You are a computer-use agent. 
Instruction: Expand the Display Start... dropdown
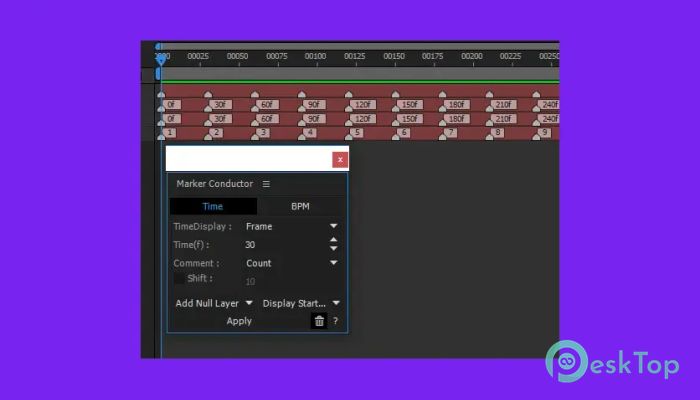pos(301,303)
